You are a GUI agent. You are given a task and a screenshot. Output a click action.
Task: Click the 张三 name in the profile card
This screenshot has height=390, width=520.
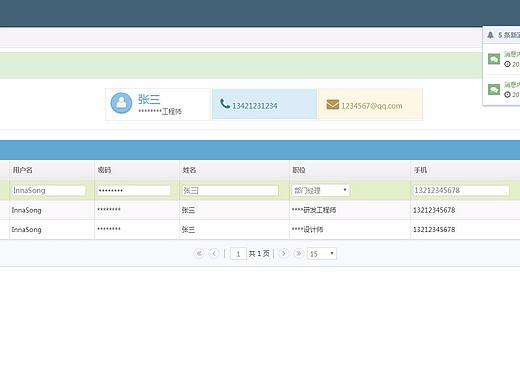pos(149,99)
